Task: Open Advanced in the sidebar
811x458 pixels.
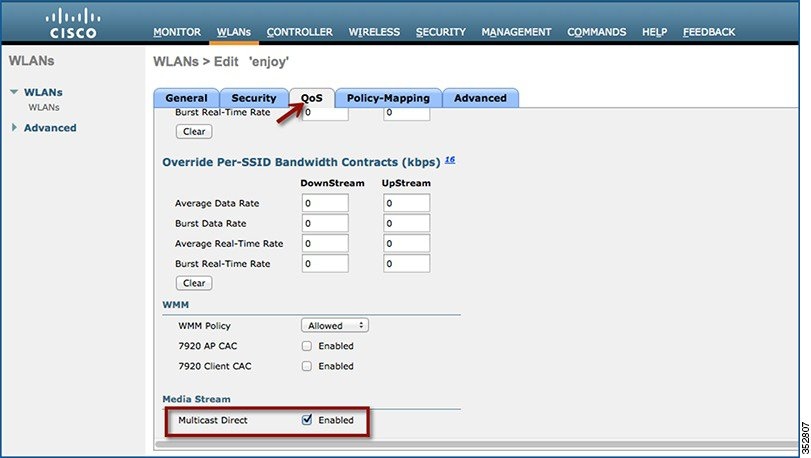Action: [50, 128]
